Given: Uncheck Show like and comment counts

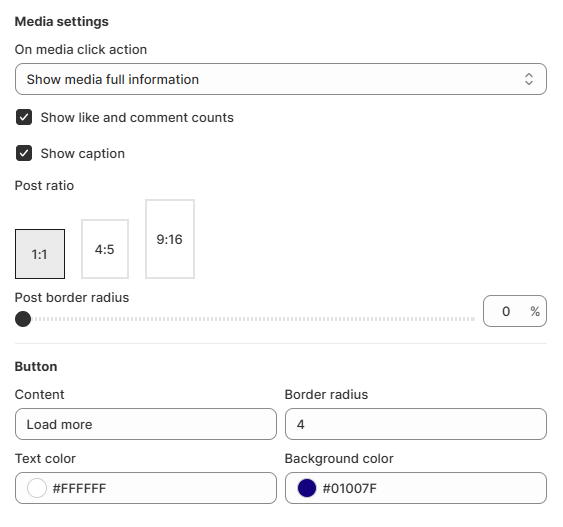Looking at the screenshot, I should [x=24, y=117].
